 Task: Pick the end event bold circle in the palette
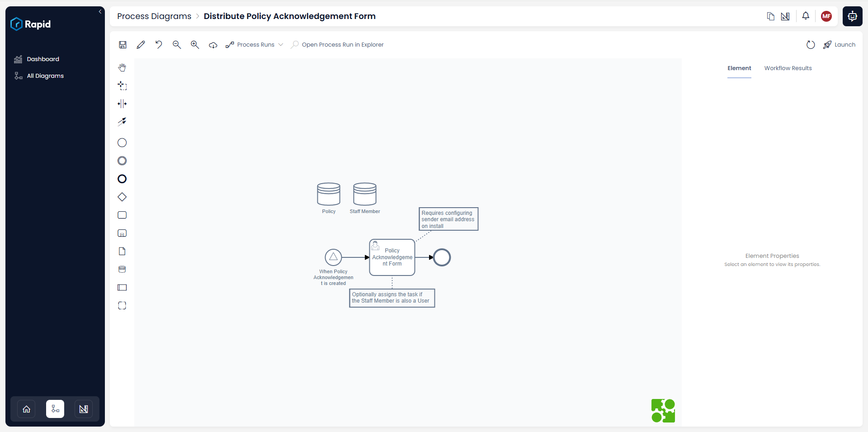tap(122, 179)
